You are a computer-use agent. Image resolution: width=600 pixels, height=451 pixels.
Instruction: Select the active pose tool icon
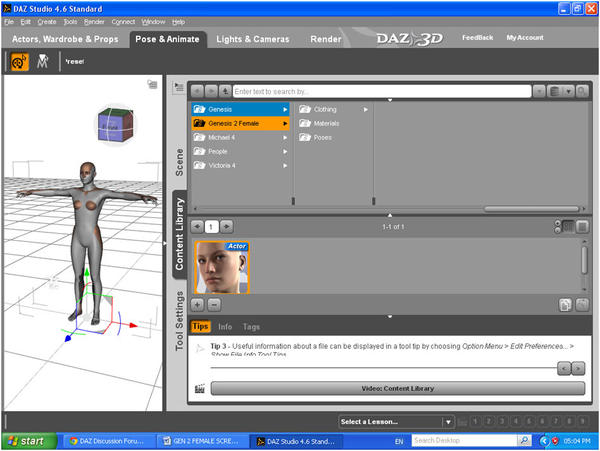20,62
